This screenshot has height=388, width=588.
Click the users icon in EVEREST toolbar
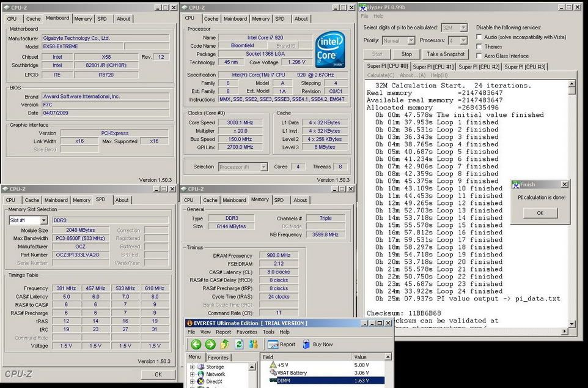pyautogui.click(x=253, y=345)
